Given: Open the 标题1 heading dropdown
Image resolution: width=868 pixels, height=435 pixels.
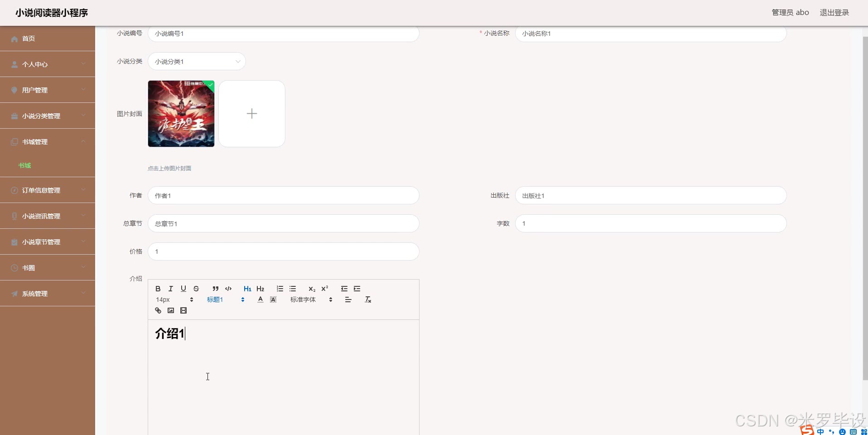Looking at the screenshot, I should point(226,300).
